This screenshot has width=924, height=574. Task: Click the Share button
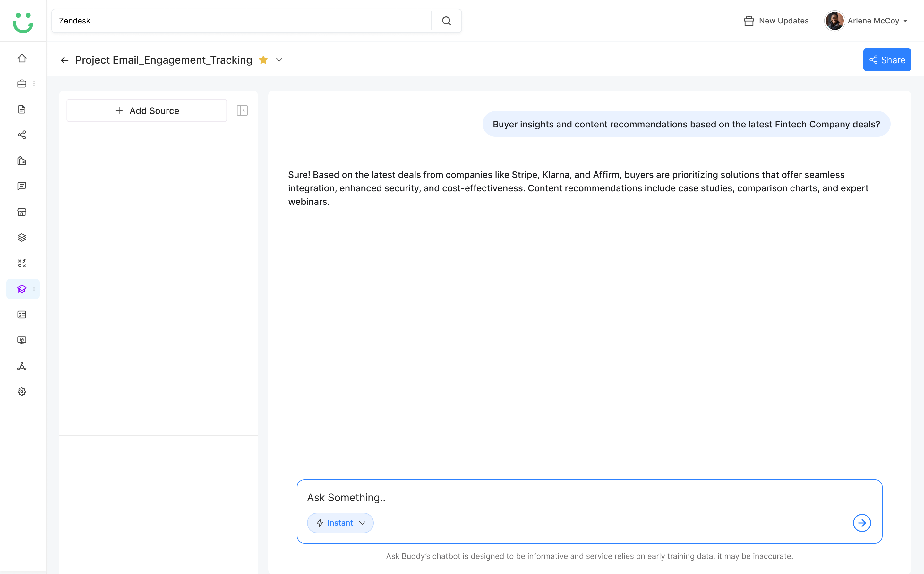(887, 60)
